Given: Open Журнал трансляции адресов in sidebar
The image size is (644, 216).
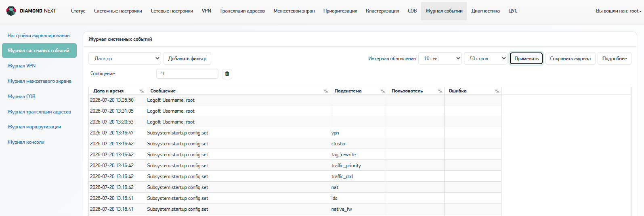Looking at the screenshot, I should coord(39,112).
